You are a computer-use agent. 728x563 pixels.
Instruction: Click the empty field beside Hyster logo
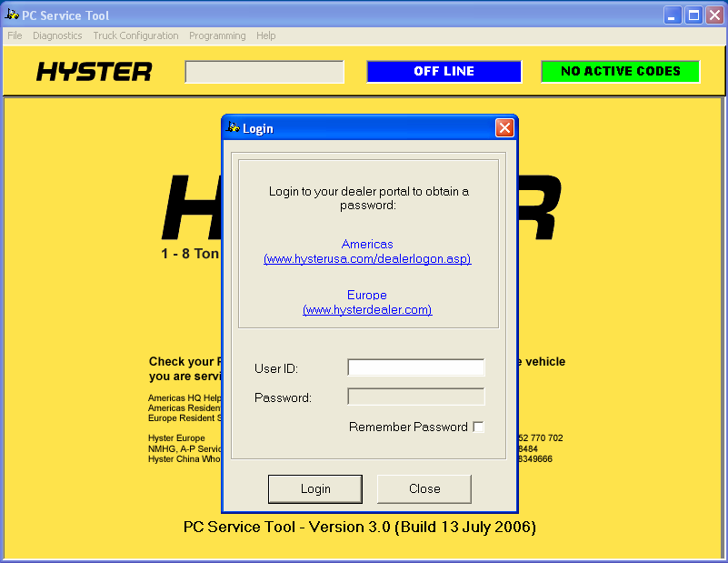tap(264, 72)
